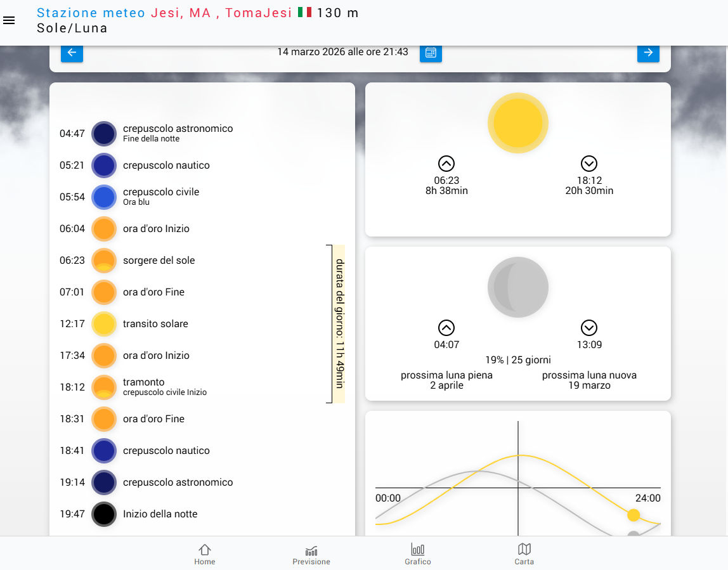
Task: Click the sun marker on the curve chart
Action: pos(634,515)
